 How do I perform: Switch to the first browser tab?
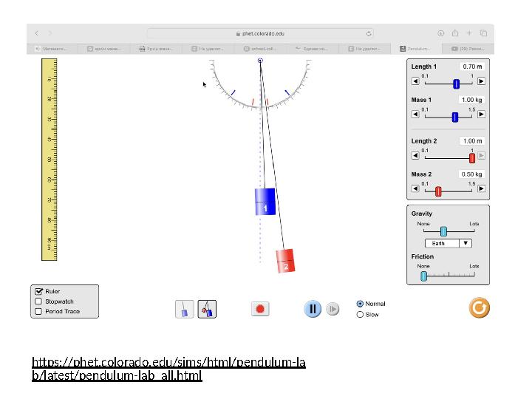point(52,49)
